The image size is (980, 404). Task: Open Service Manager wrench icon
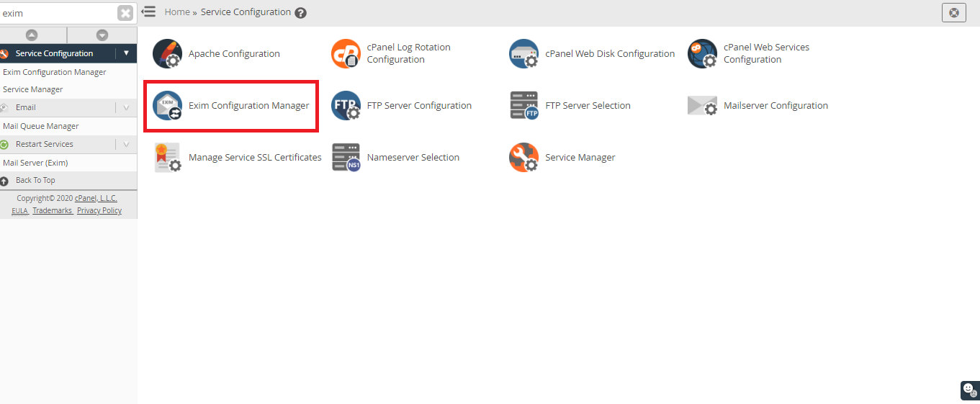coord(523,158)
